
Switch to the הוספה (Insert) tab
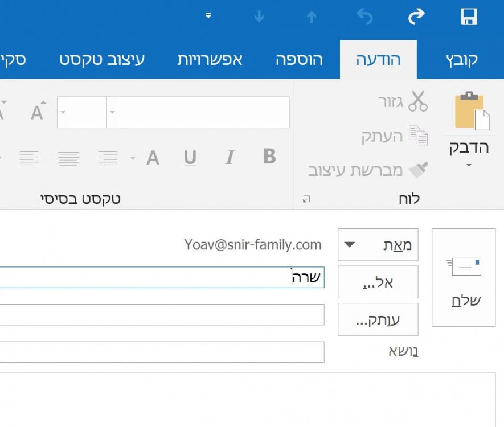pyautogui.click(x=299, y=60)
